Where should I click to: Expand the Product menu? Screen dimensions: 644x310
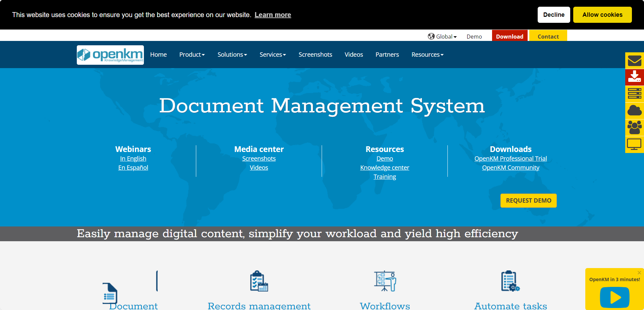(x=192, y=55)
